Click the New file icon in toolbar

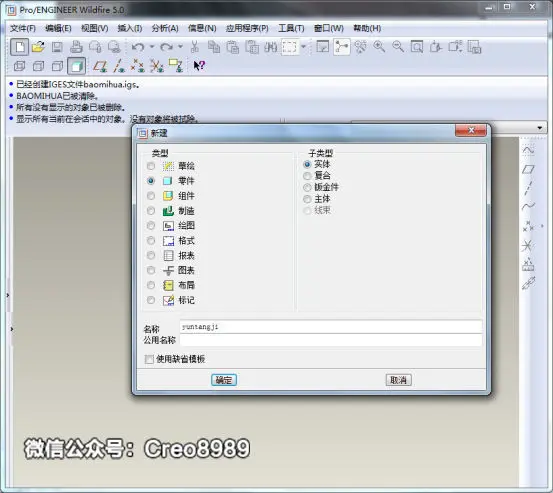pyautogui.click(x=19, y=47)
